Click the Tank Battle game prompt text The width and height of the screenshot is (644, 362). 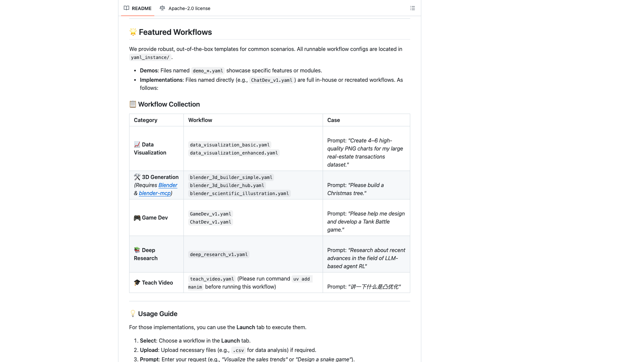(366, 222)
